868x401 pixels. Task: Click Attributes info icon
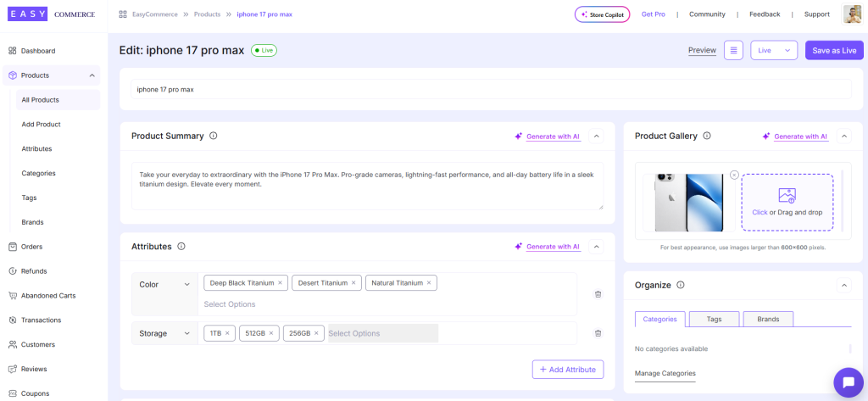click(181, 247)
